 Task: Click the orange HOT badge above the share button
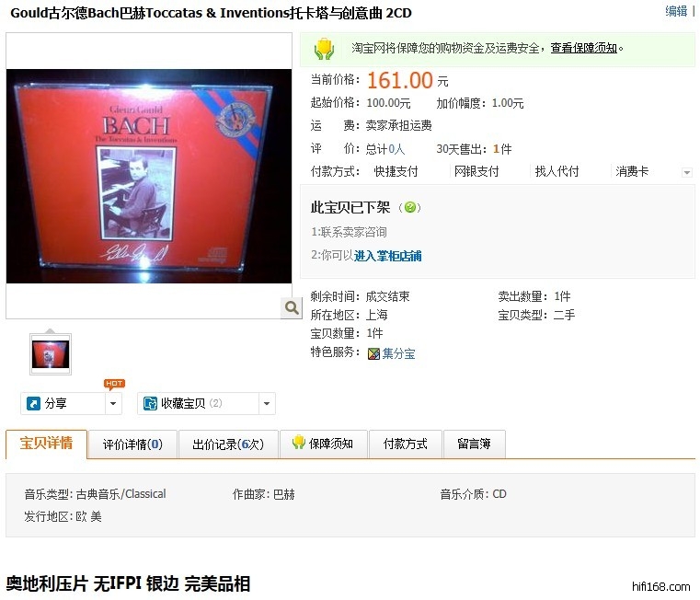click(x=114, y=384)
